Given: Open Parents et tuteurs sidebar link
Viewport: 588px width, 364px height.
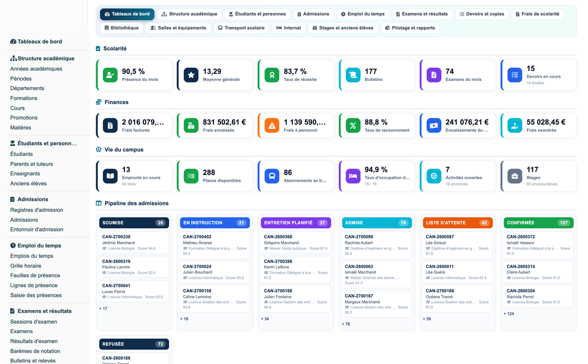Looking at the screenshot, I should [x=31, y=164].
